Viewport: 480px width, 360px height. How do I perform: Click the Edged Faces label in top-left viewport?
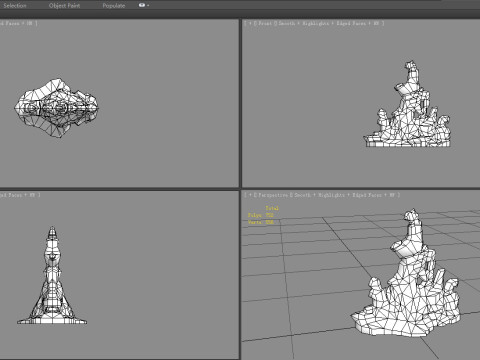coord(10,23)
